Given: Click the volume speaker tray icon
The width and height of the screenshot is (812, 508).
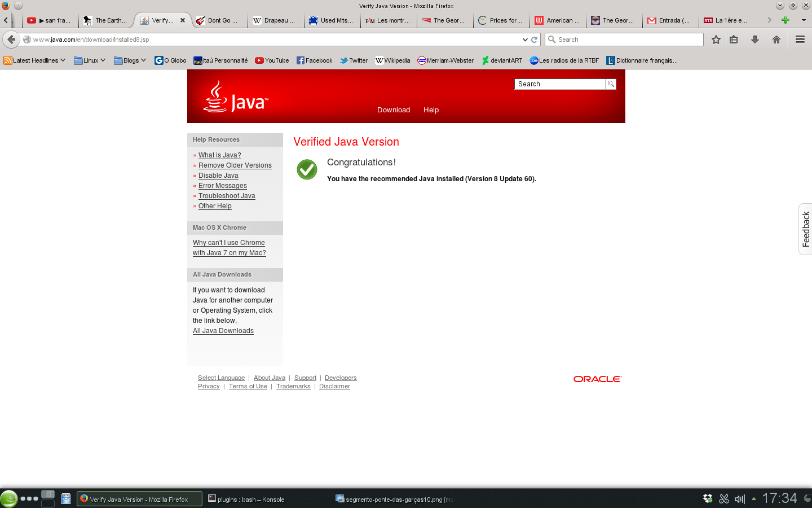Looking at the screenshot, I should pyautogui.click(x=740, y=499).
